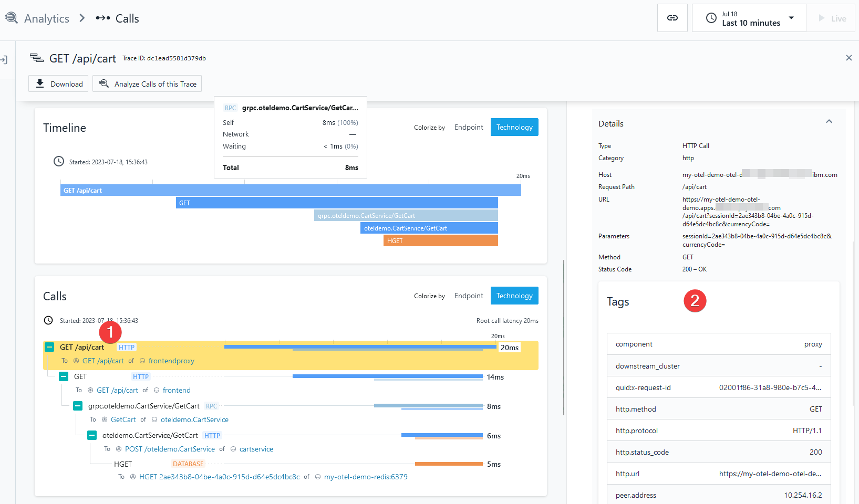
Task: Open the GetCart endpoint link
Action: [123, 419]
